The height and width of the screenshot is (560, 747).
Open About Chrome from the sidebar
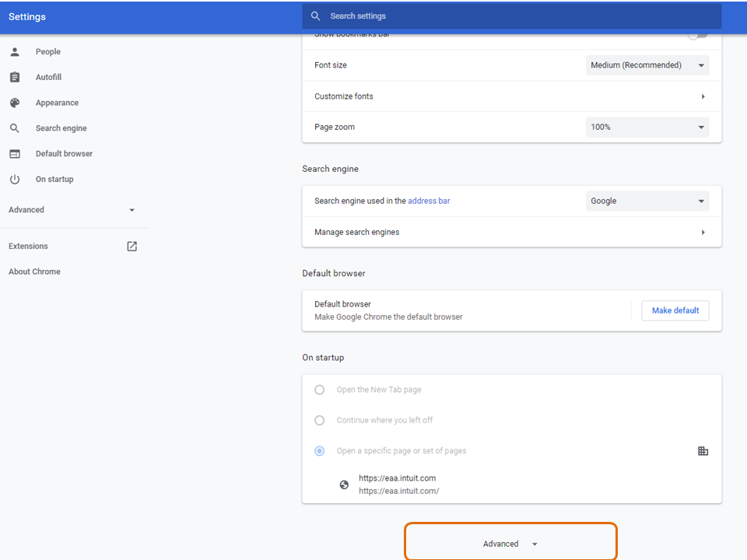click(x=34, y=271)
